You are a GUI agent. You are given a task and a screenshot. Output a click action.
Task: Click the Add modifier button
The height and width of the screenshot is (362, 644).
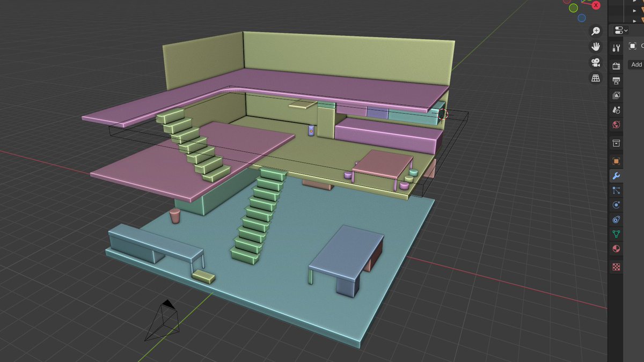pyautogui.click(x=636, y=64)
